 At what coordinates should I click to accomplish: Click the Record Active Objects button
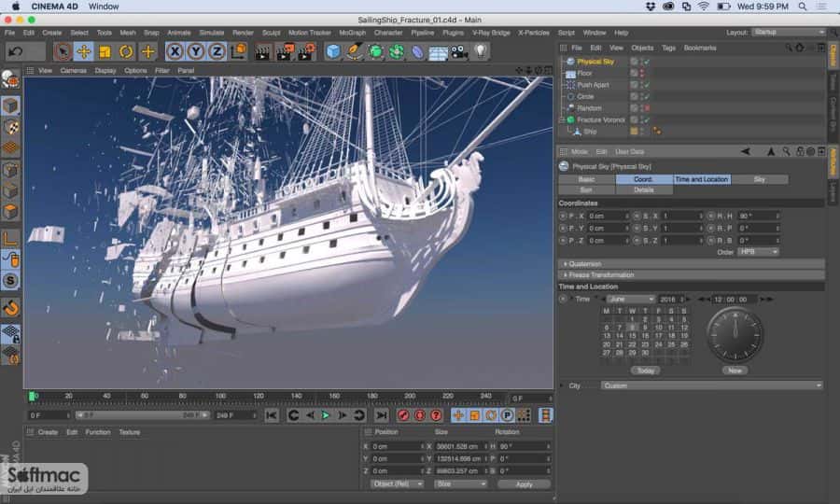click(x=403, y=415)
